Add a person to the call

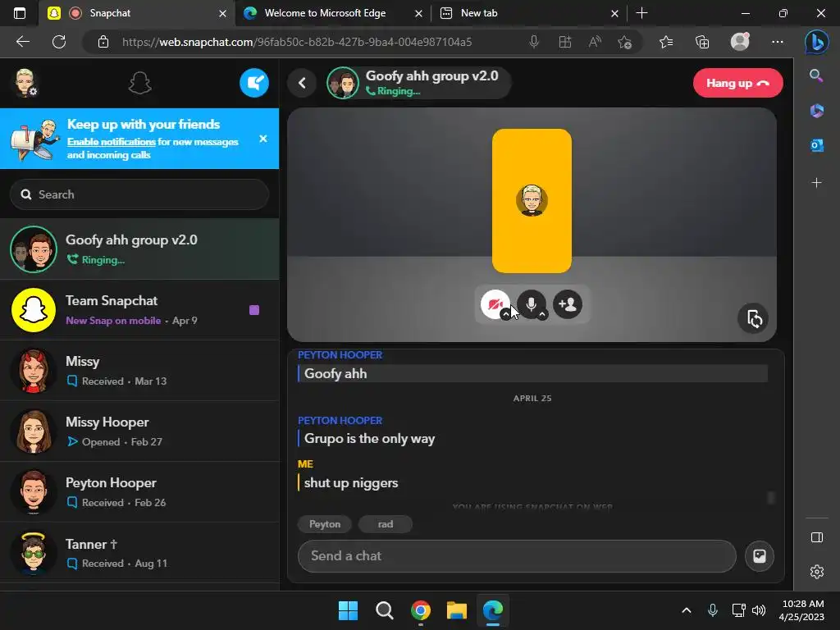[x=568, y=304]
